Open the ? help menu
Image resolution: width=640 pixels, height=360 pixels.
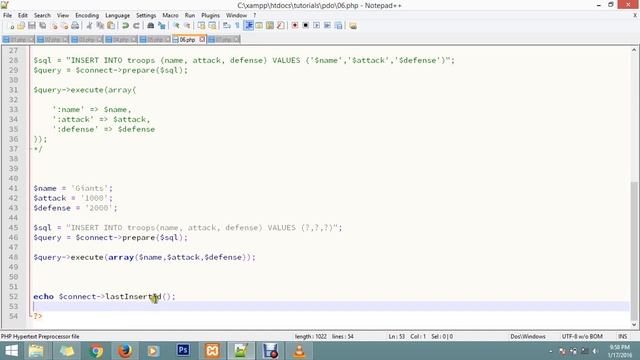tap(255, 15)
